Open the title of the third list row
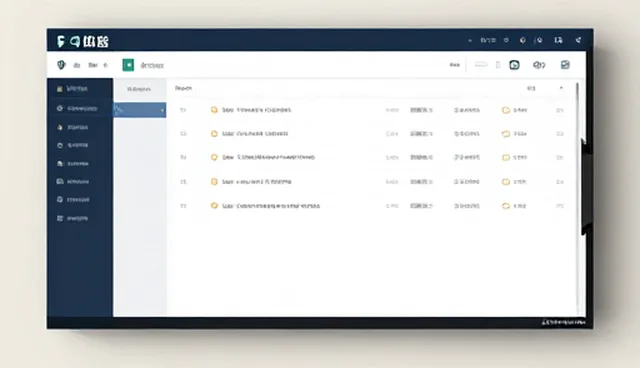Image resolution: width=640 pixels, height=368 pixels. [268, 157]
